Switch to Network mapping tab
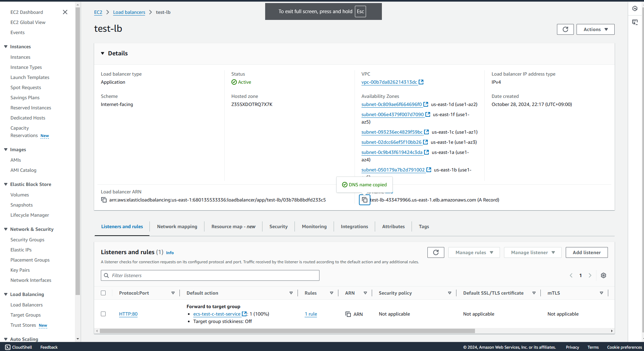Viewport: 644px width, 351px height. [177, 226]
